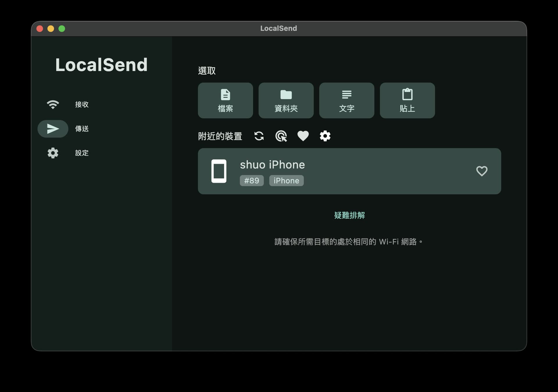The image size is (558, 392).
Task: Click the sidebar gear icon
Action: 53,153
